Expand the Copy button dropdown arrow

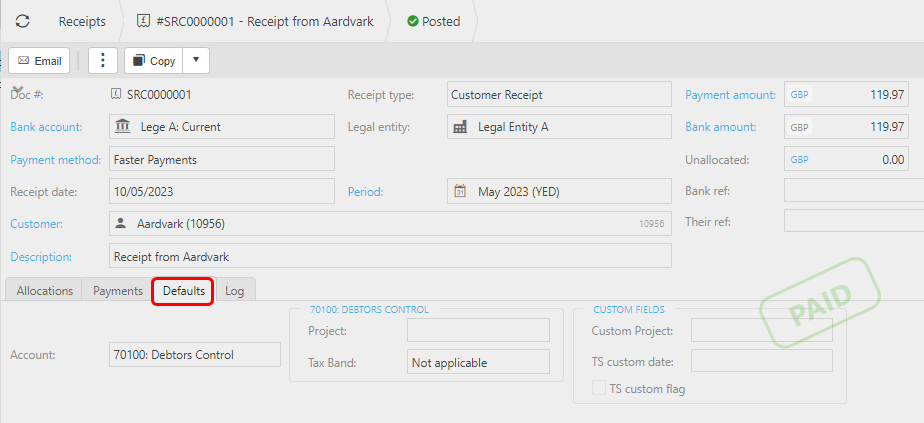196,60
